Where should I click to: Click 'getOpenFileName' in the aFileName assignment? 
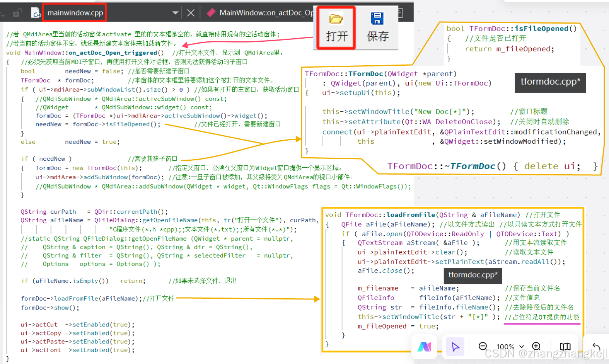pyautogui.click(x=170, y=220)
